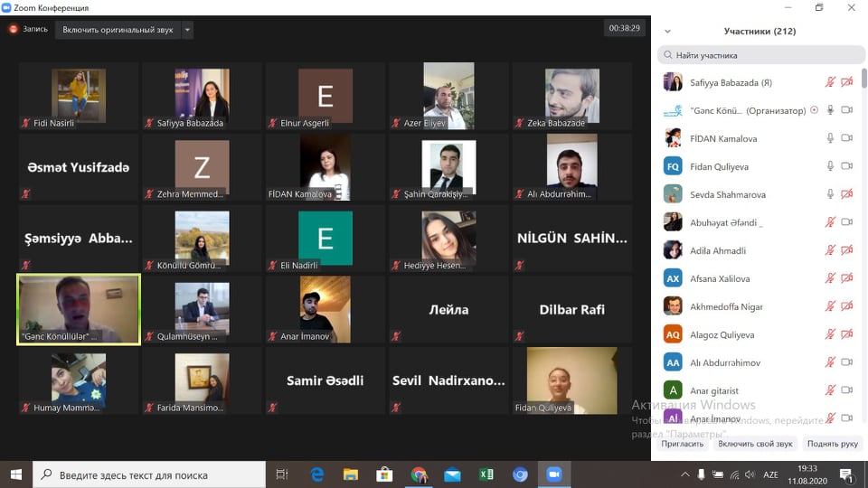Screen dimensions: 868x488
Task: Open the AZE keyboard language switcher
Action: (x=772, y=474)
